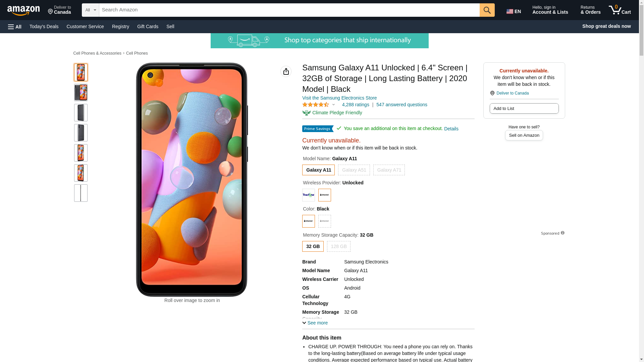Open the shopping cart
Image resolution: width=644 pixels, height=362 pixels.
point(620,10)
